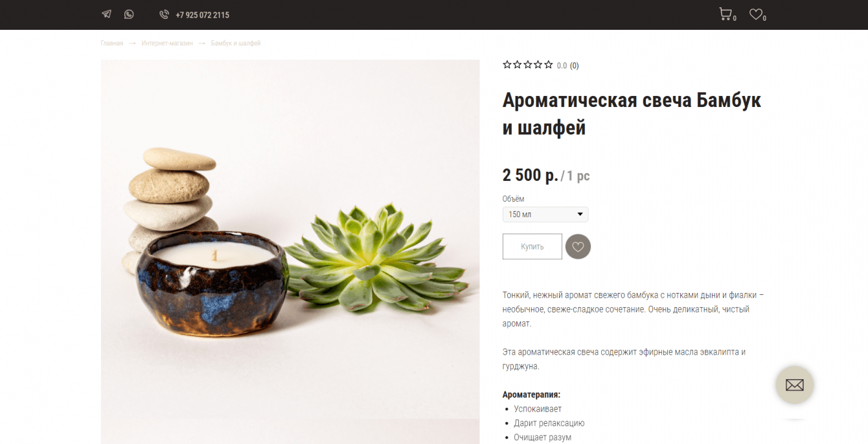Click the 2 500 р. price text
The height and width of the screenshot is (444, 868).
(530, 175)
